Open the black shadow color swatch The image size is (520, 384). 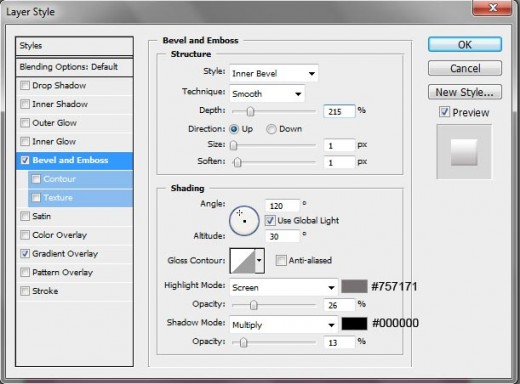coord(354,323)
